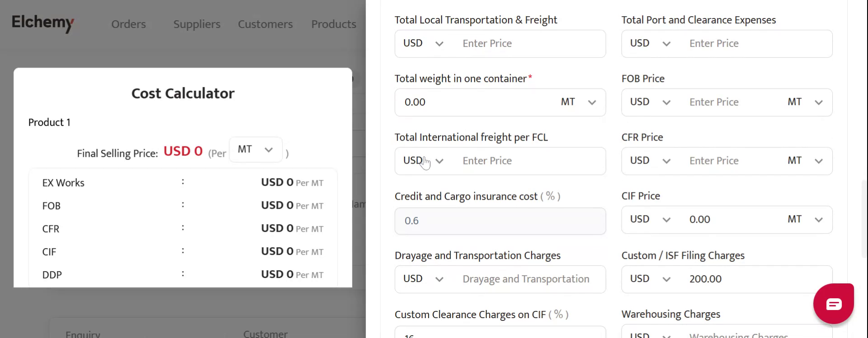Select FOB Price unit MT dropdown

[x=805, y=103]
